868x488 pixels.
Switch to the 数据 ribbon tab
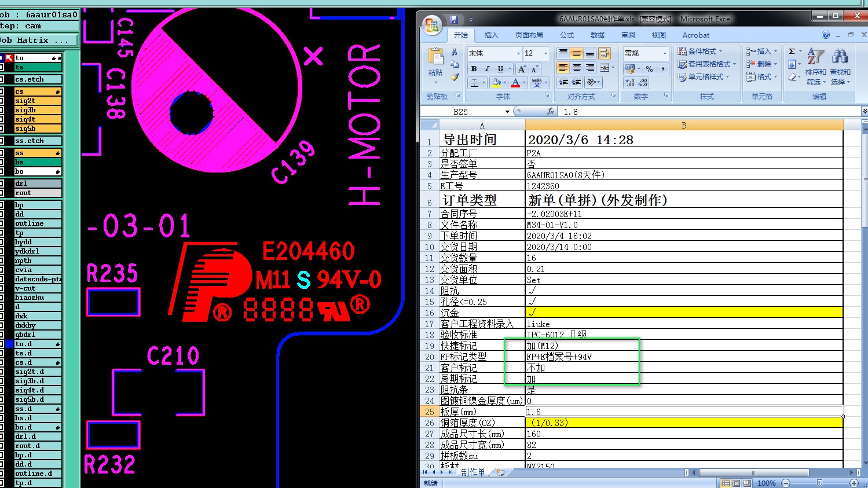[x=598, y=35]
